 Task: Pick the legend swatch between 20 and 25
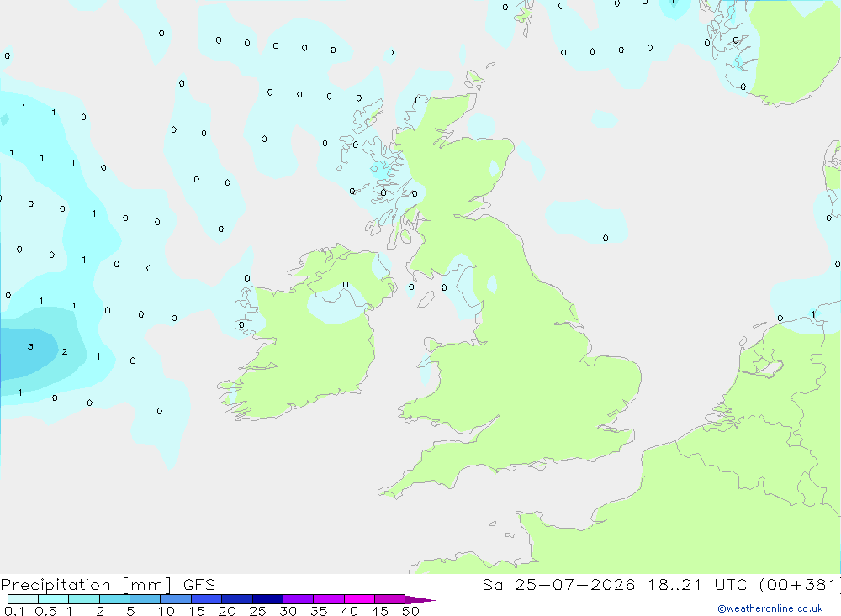237,599
